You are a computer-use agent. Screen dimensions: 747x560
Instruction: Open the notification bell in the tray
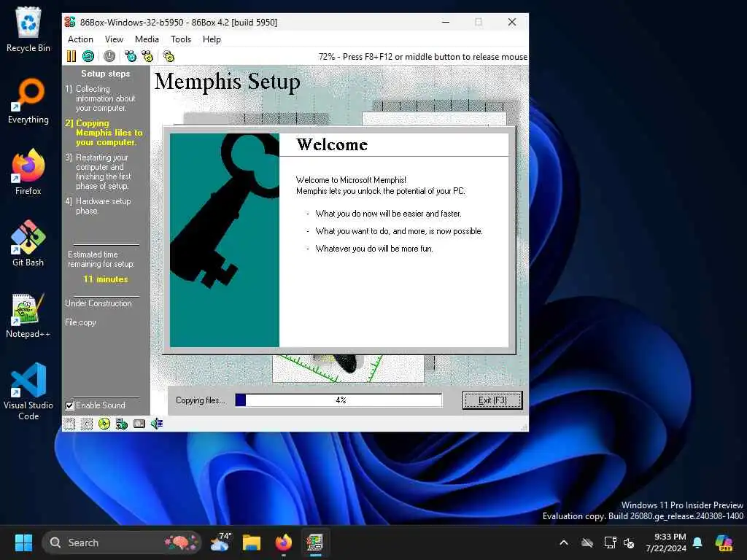click(x=697, y=542)
